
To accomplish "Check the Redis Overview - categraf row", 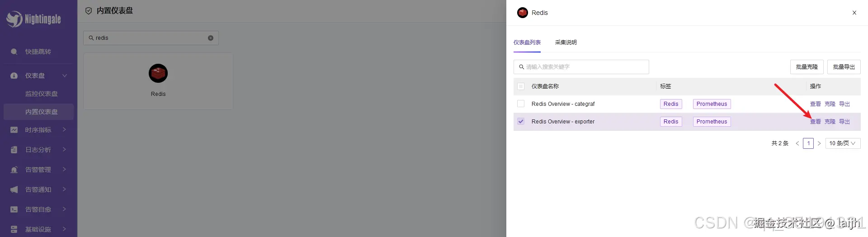I will 521,104.
